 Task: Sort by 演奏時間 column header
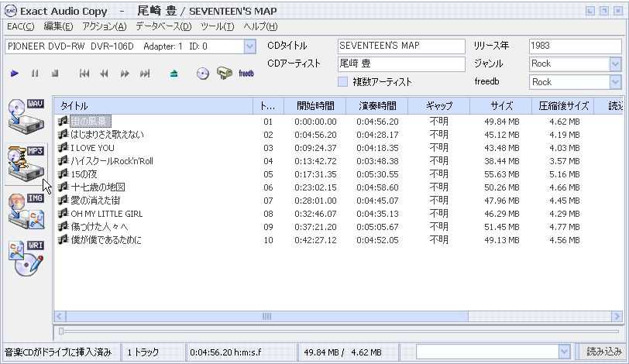pos(377,106)
